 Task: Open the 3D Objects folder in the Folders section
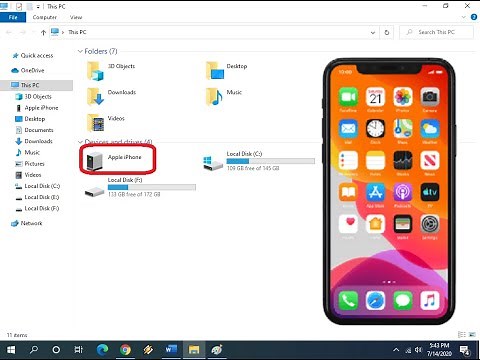click(111, 70)
